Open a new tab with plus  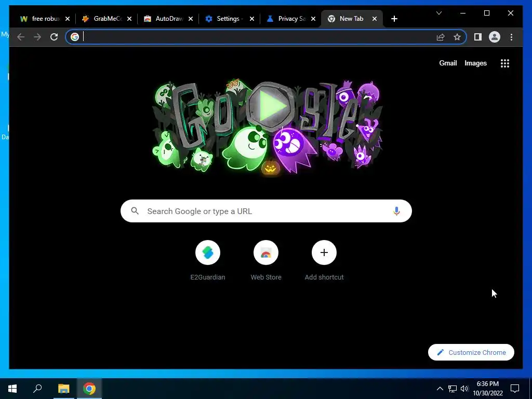tap(394, 19)
